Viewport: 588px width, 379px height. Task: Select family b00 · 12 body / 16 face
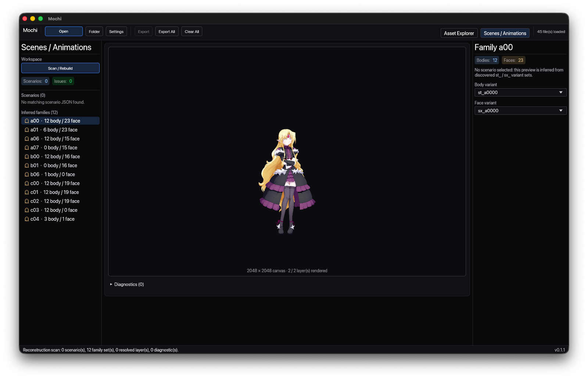click(x=60, y=156)
